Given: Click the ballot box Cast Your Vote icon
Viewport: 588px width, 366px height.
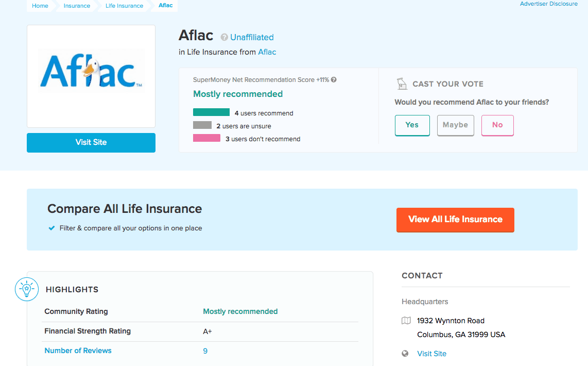Looking at the screenshot, I should tap(402, 83).
